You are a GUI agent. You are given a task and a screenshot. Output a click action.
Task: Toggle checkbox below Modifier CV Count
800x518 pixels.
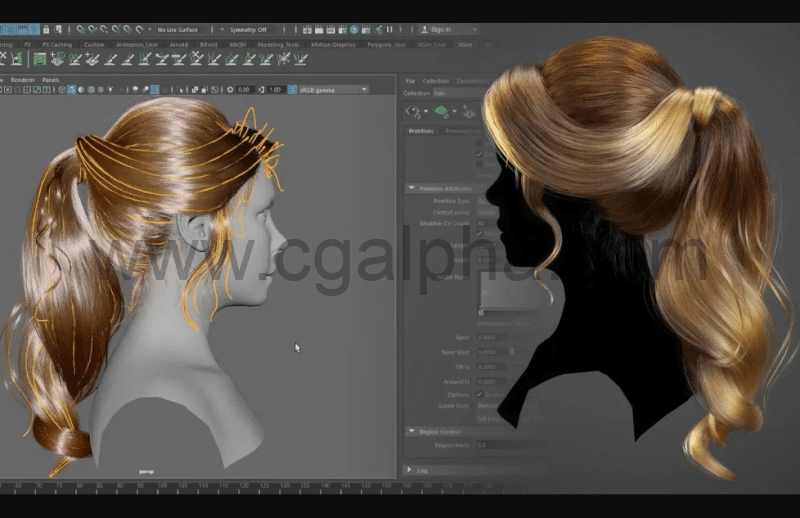pyautogui.click(x=479, y=234)
